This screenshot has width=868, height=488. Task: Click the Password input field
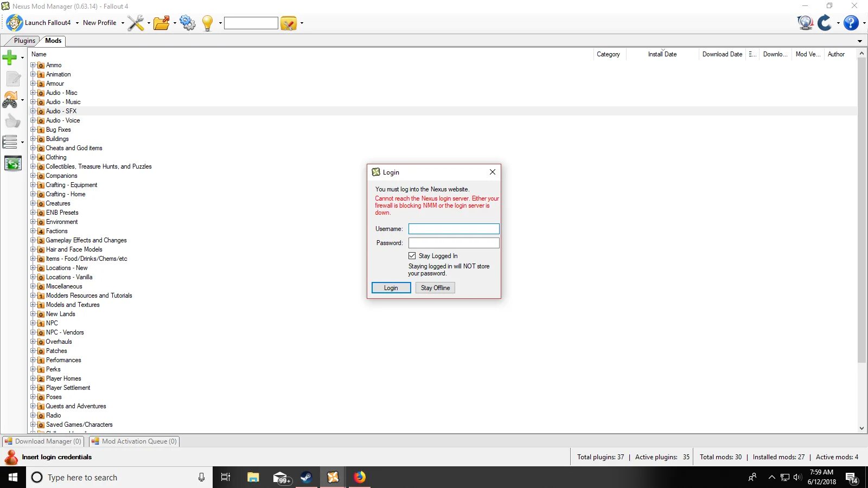coord(454,243)
